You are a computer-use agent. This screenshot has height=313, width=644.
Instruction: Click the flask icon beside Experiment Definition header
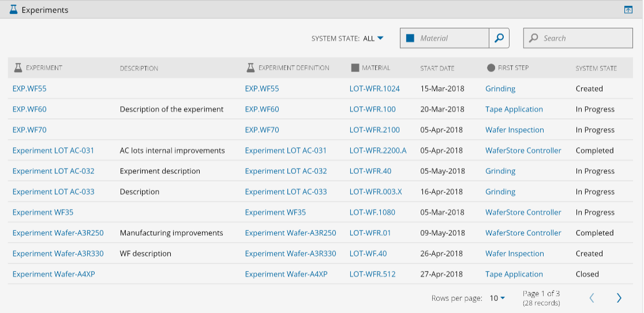(250, 68)
